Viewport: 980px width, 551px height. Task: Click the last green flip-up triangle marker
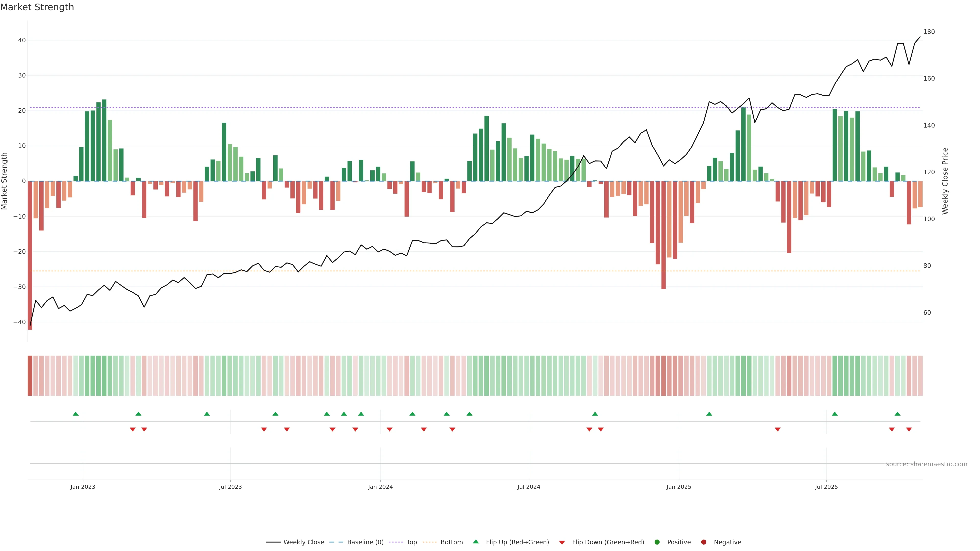pyautogui.click(x=898, y=414)
